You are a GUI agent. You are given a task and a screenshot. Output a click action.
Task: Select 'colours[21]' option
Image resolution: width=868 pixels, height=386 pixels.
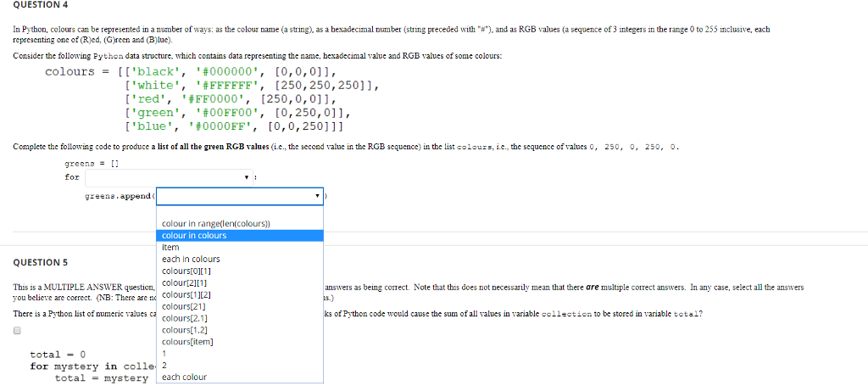click(x=240, y=306)
